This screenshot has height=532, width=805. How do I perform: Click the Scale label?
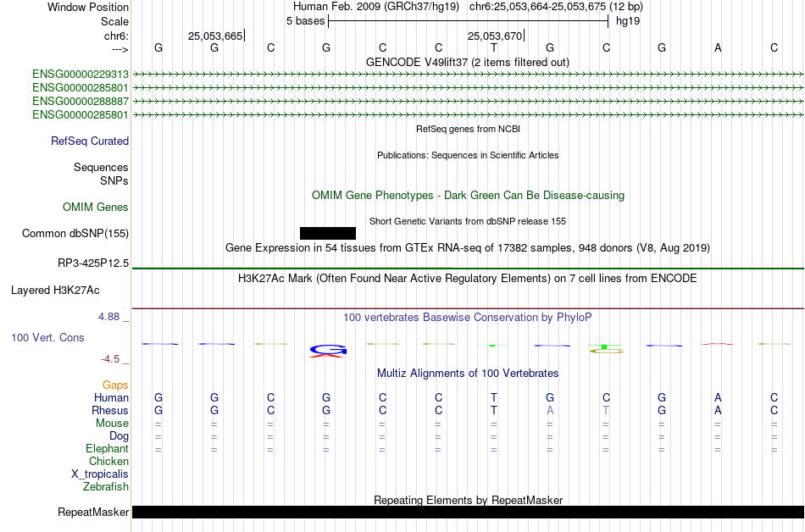(114, 21)
